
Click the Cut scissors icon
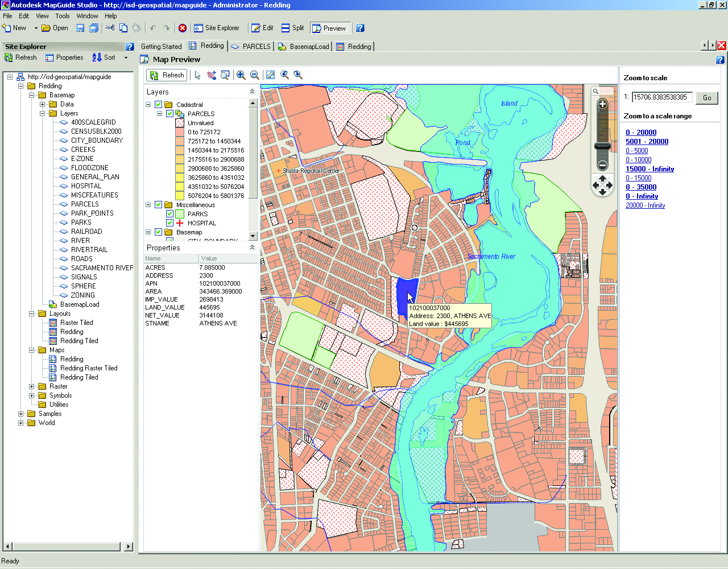coord(110,28)
